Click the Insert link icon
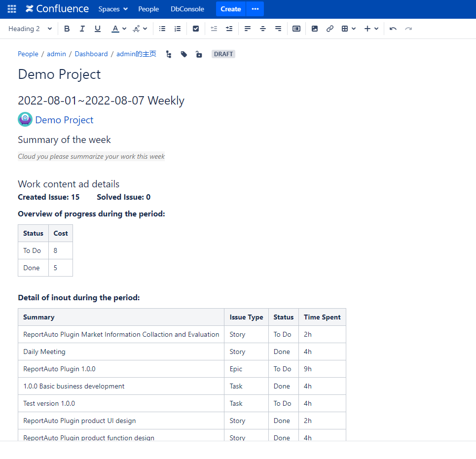Screen dimensions: 476x459 coord(330,29)
